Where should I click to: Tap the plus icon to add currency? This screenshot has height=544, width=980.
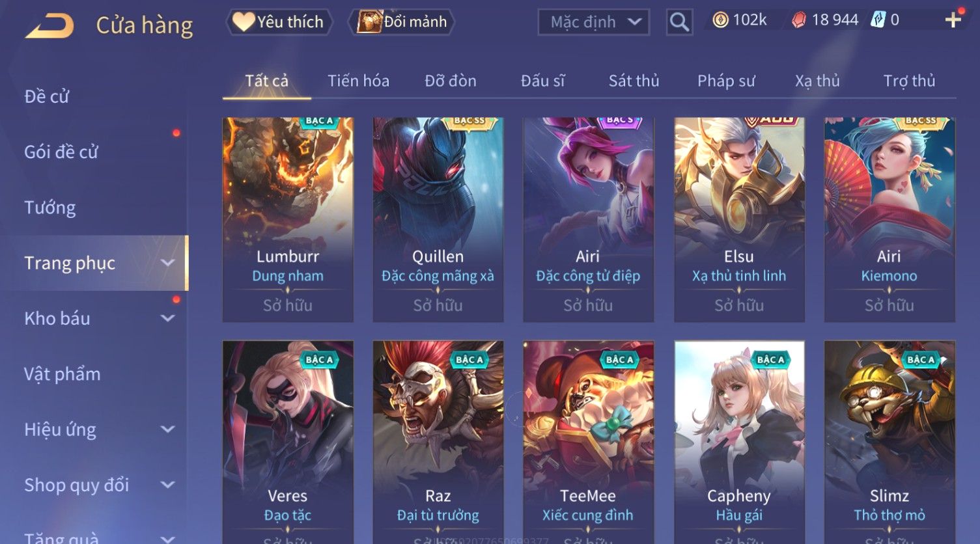953,20
